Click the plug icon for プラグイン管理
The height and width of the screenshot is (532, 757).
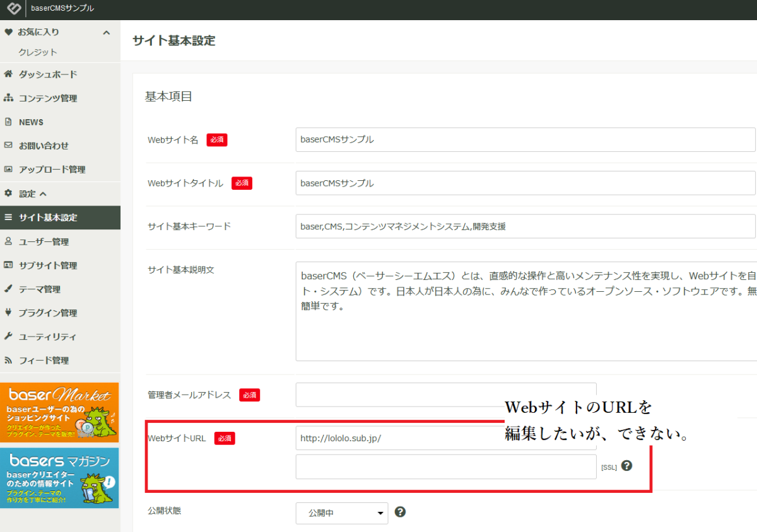[x=8, y=313]
